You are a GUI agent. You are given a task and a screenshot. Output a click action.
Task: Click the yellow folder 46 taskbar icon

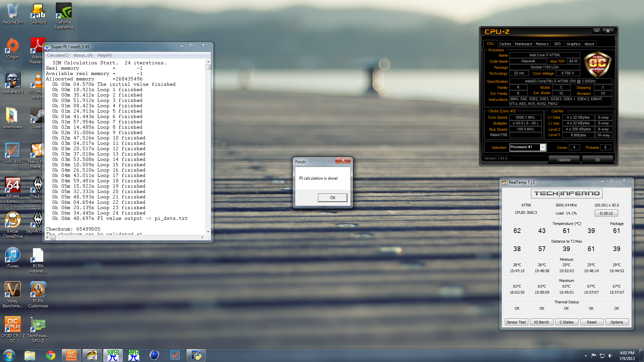click(92, 355)
